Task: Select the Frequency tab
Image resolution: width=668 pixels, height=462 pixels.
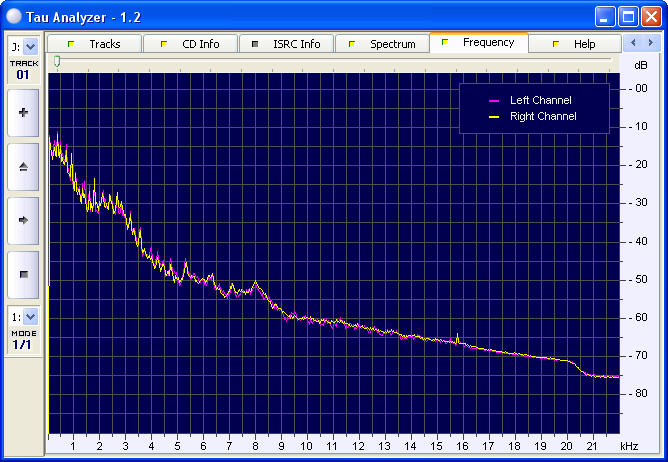Action: point(478,43)
